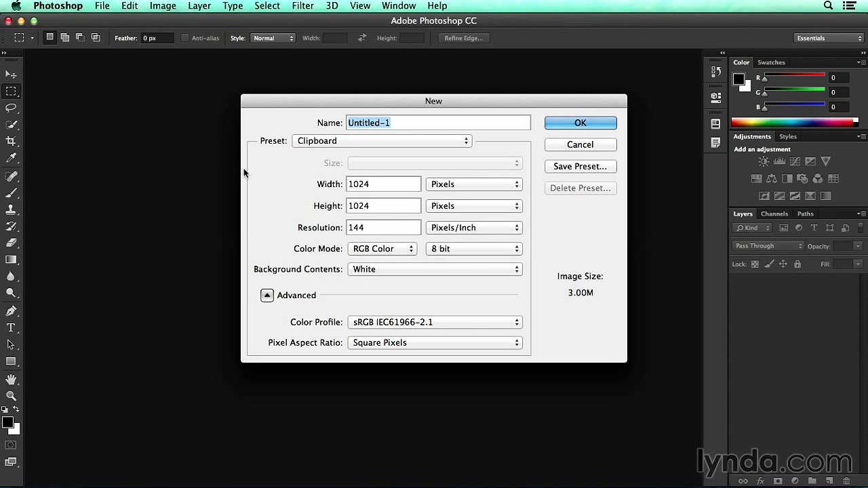Viewport: 868px width, 488px height.
Task: Open Background Contents dropdown
Action: 435,269
